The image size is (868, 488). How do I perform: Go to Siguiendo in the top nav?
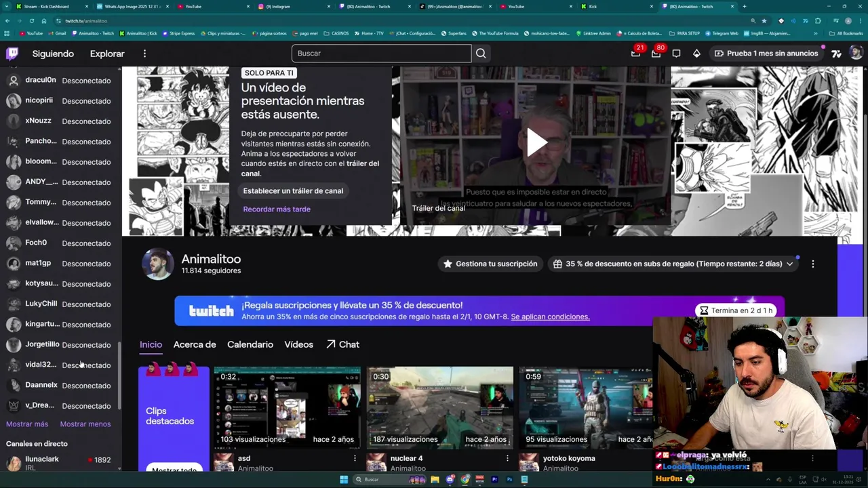53,54
